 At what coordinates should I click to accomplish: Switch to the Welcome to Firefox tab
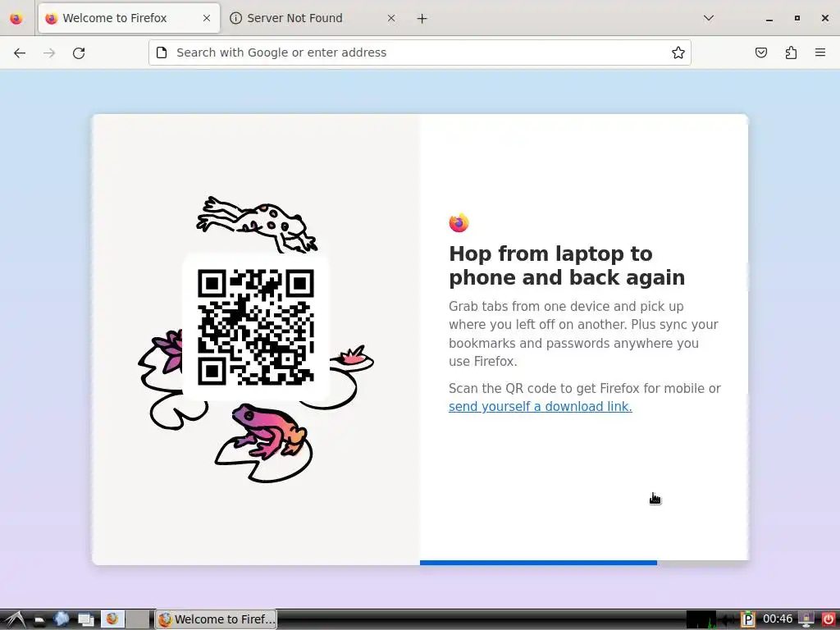click(129, 18)
